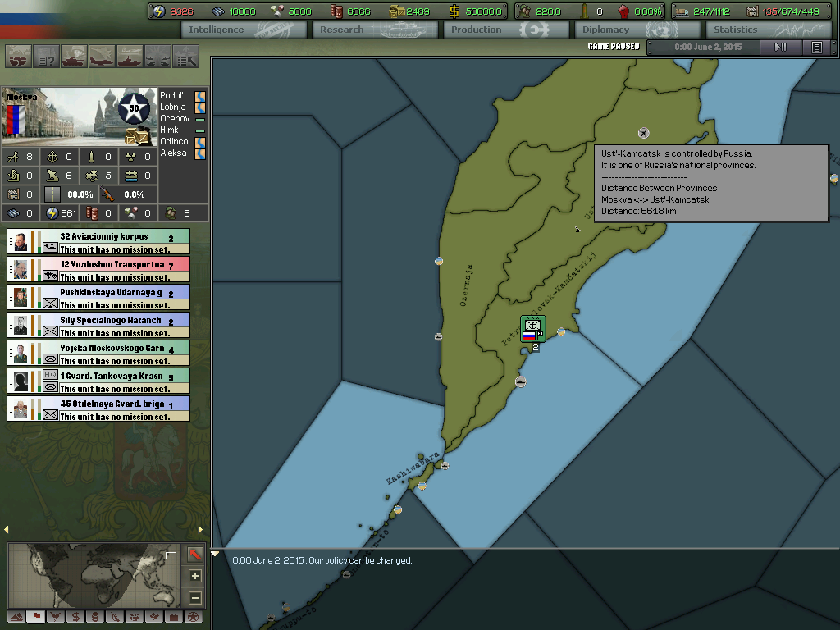Open the Production screen
840x630 pixels.
[x=505, y=29]
